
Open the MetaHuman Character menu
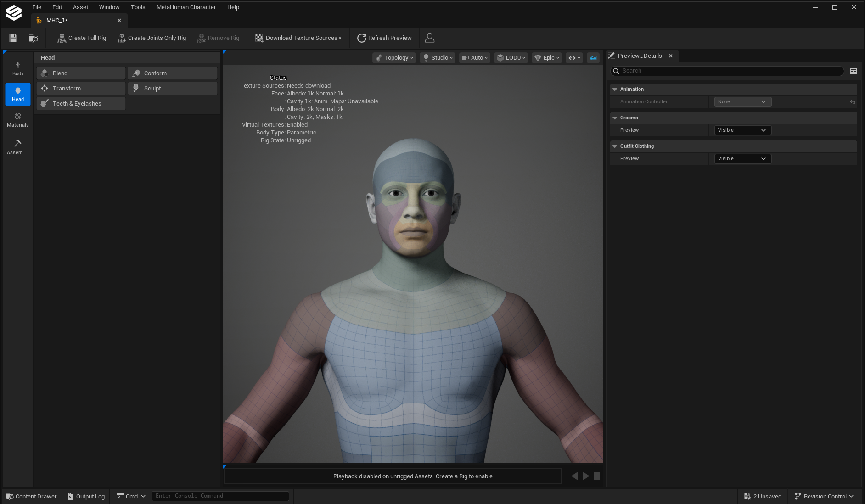coord(186,7)
